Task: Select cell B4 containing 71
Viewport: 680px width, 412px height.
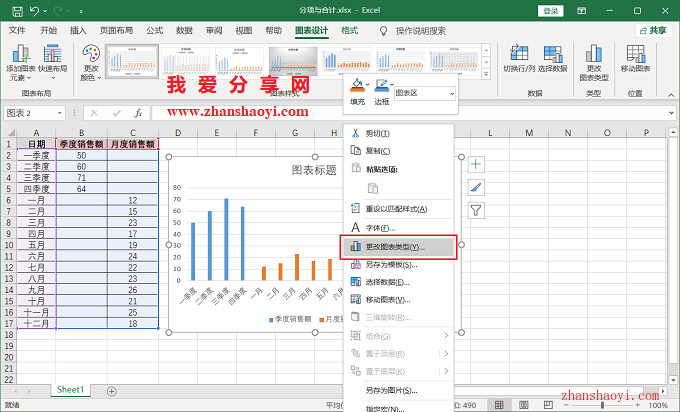Action: (x=82, y=177)
